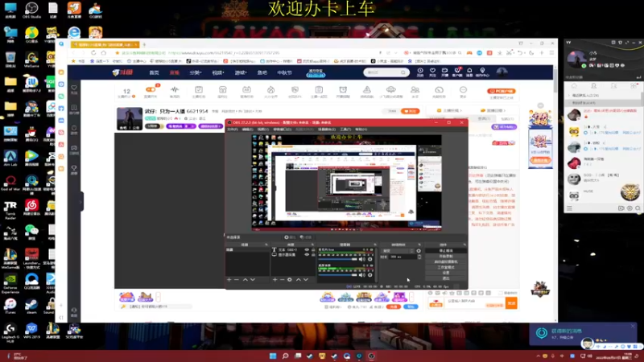Pop out the OBS audio mixer dock panel
The image size is (644, 362).
coord(375,245)
